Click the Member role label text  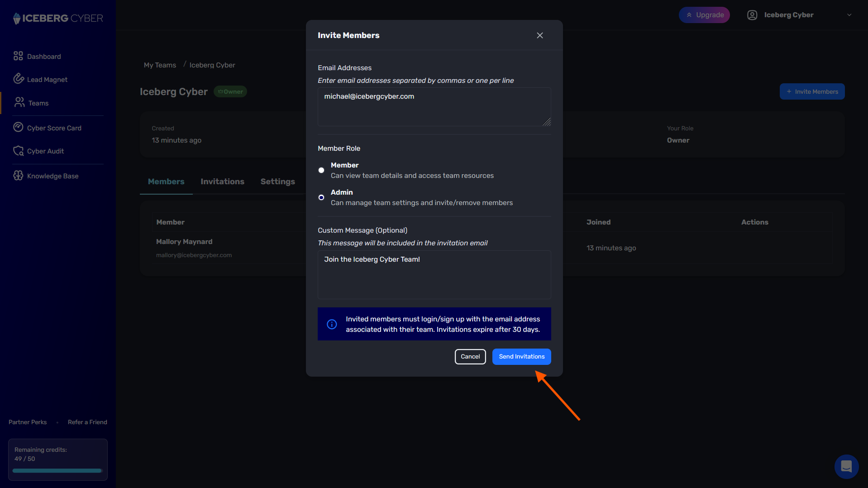[x=344, y=165]
